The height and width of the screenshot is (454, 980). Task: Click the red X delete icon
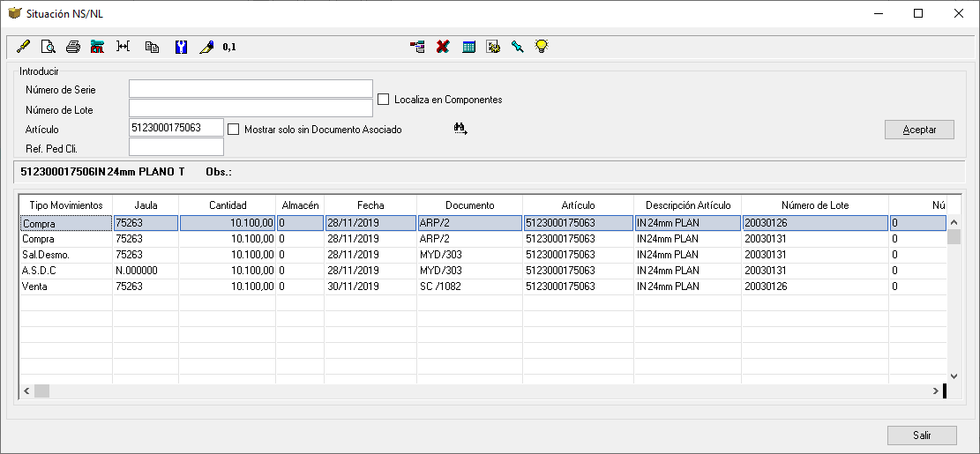(x=443, y=46)
